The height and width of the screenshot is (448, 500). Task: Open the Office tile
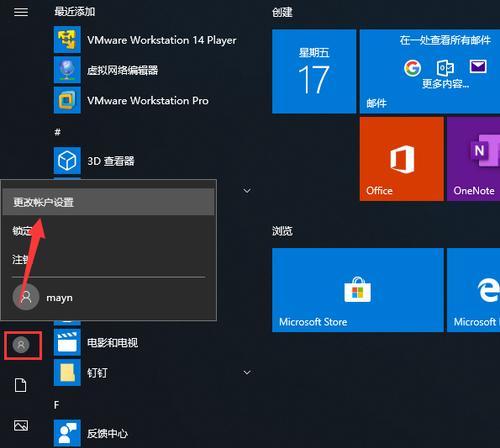[x=402, y=159]
